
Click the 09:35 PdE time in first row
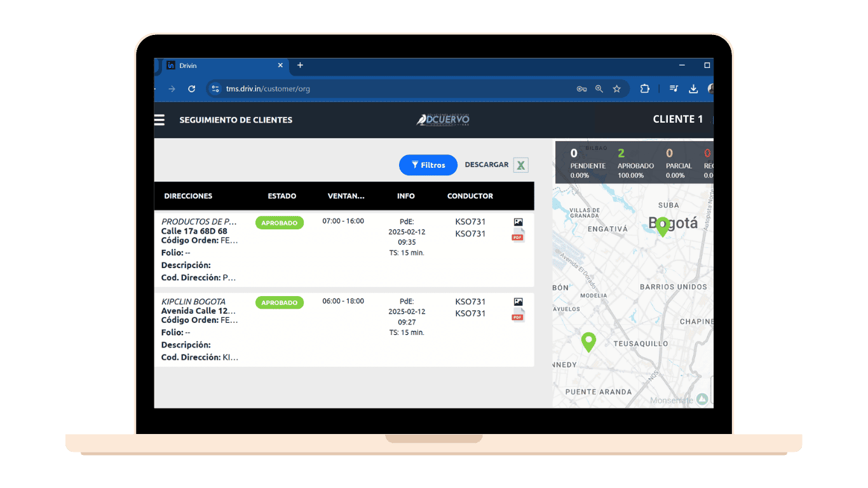point(407,242)
